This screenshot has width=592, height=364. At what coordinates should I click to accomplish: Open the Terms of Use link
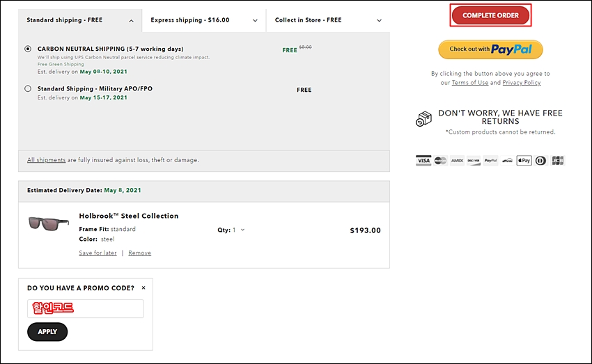[x=470, y=83]
